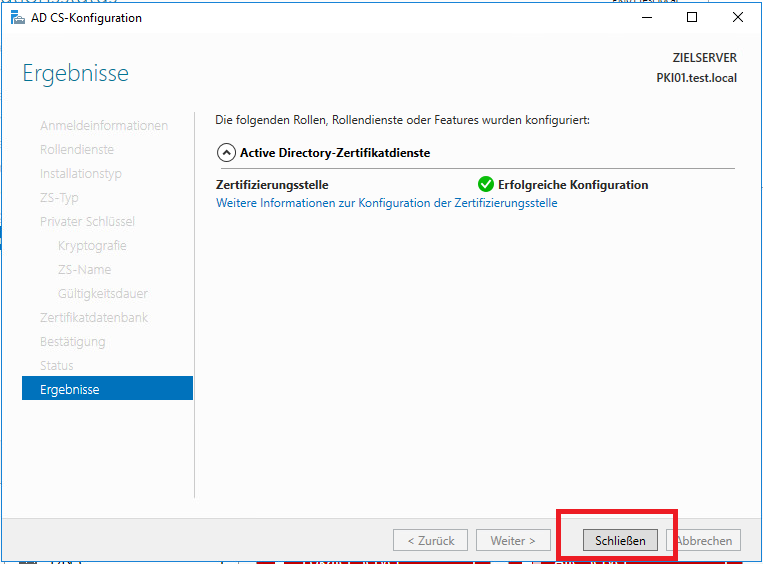Open link Weitere Informationen zur Konfiguration
This screenshot has width=763, height=564.
click(386, 202)
